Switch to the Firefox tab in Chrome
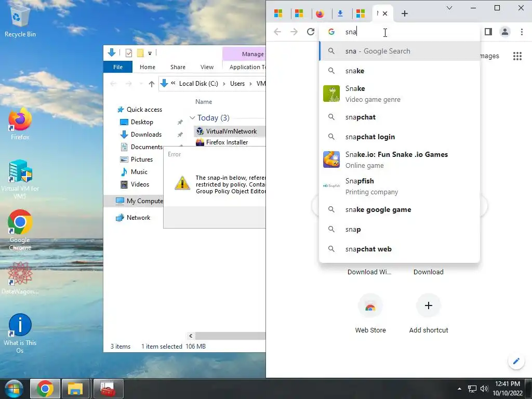 320,14
